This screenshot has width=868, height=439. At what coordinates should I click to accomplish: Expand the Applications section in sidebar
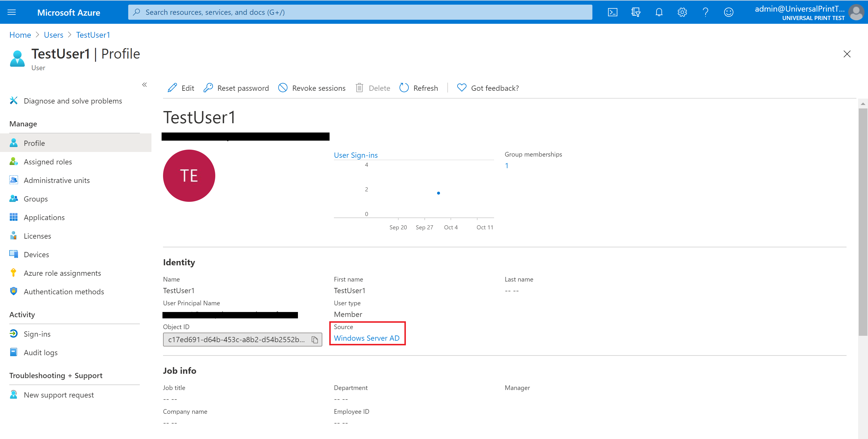click(x=43, y=217)
